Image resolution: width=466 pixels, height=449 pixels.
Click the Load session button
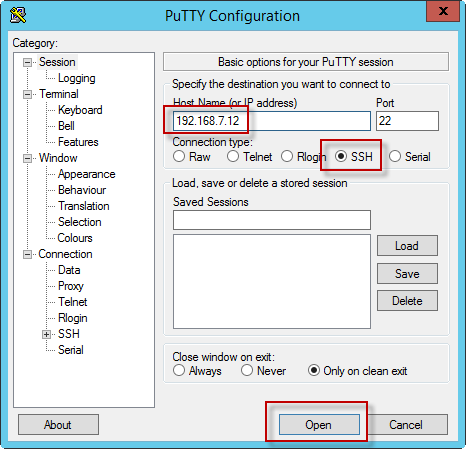[x=407, y=246]
